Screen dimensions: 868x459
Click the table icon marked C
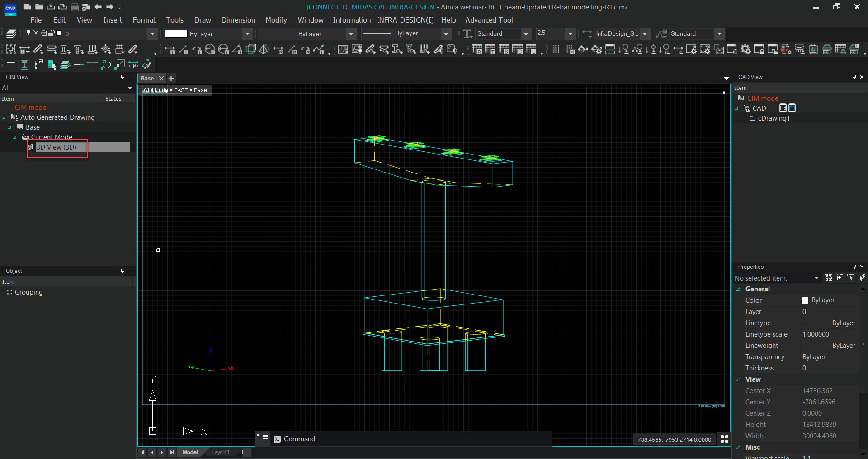[x=517, y=49]
